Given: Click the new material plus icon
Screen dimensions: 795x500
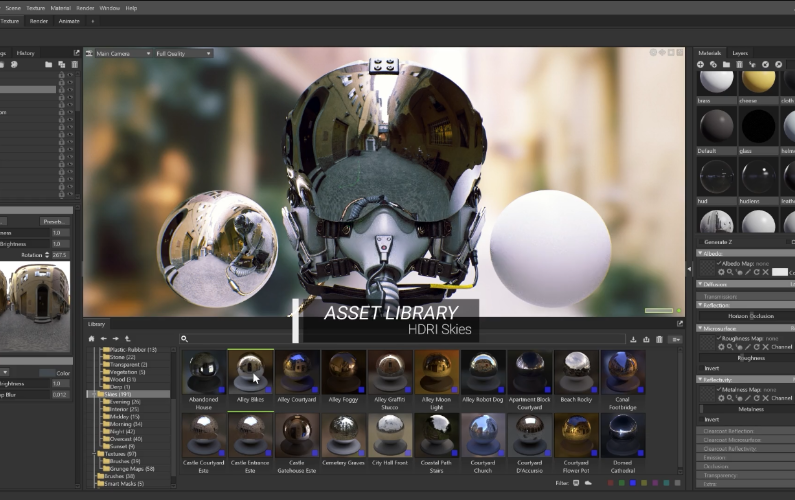Looking at the screenshot, I should (701, 65).
